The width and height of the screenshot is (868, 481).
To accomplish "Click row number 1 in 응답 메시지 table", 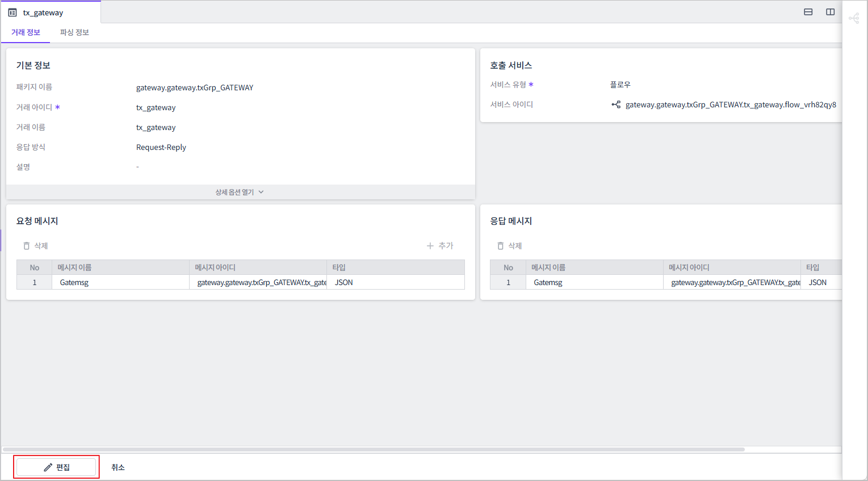I will 509,282.
